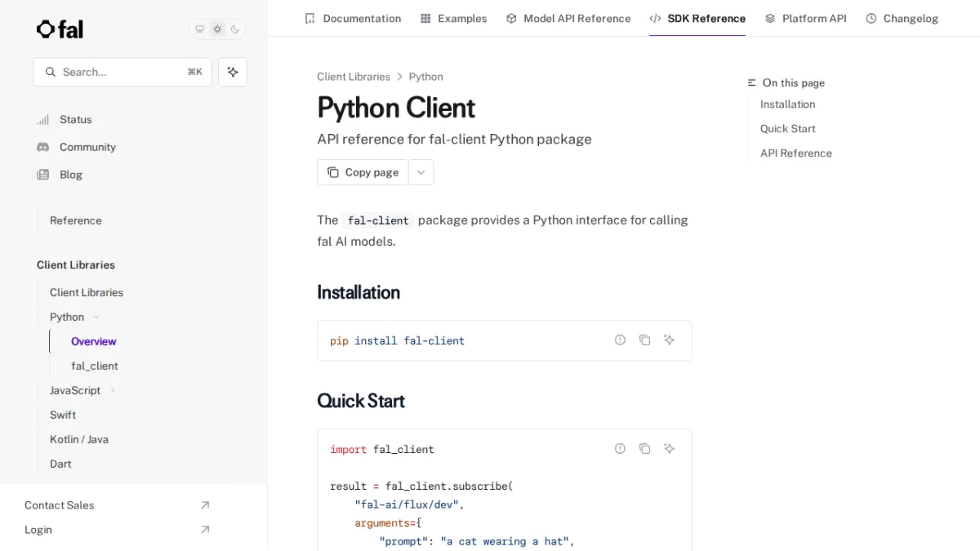Jump to Quick Start in On this page

click(787, 129)
